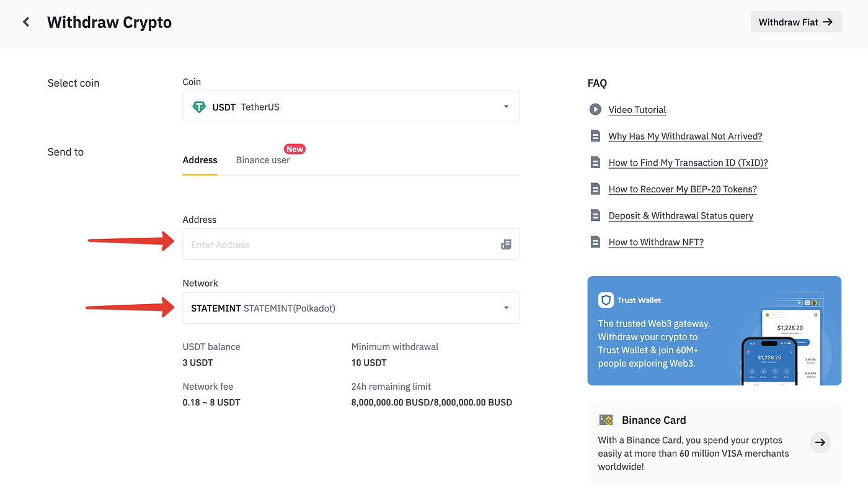Image resolution: width=868 pixels, height=494 pixels.
Task: Expand the Coin dropdown arrow
Action: [506, 107]
